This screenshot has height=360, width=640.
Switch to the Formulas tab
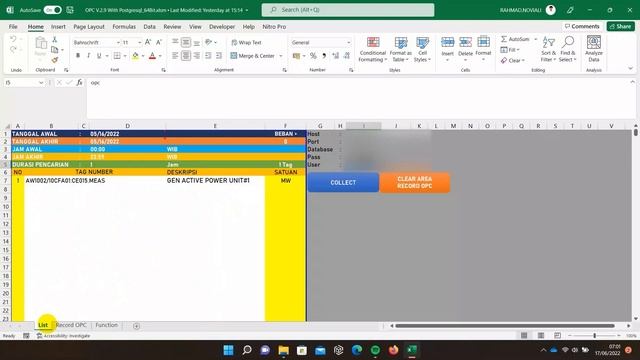click(124, 27)
